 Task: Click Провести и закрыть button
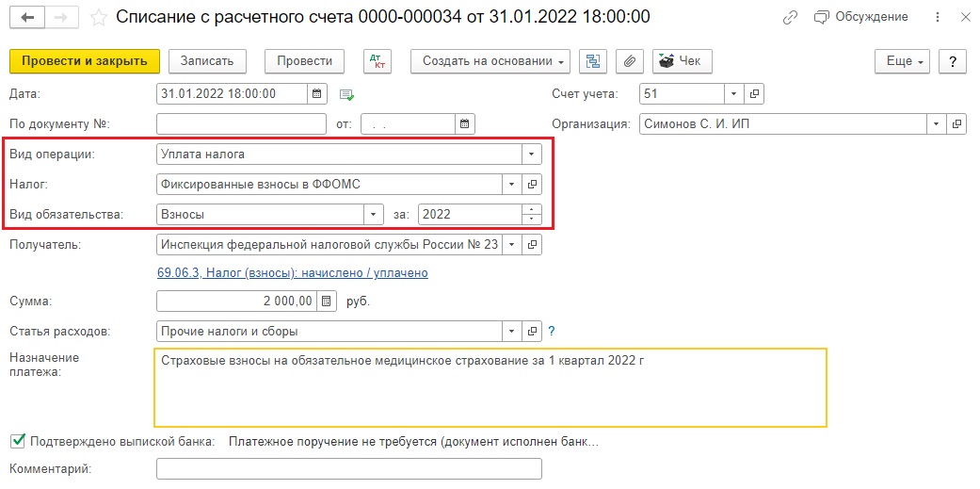[85, 61]
